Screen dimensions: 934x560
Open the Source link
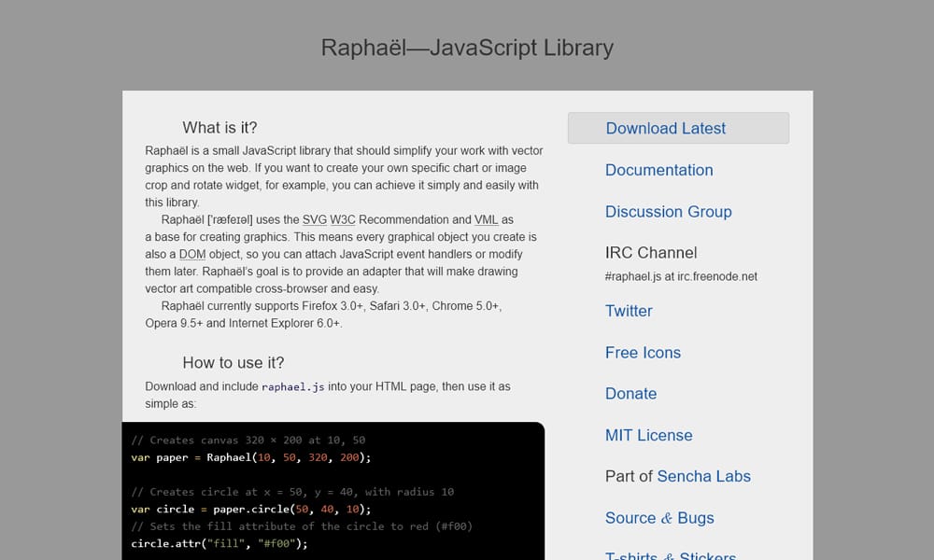(x=630, y=518)
